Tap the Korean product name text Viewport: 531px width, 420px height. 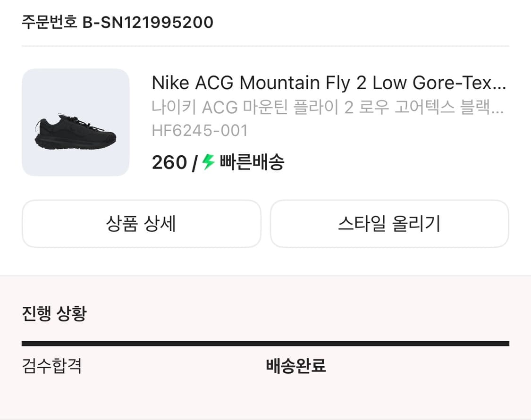coord(328,109)
